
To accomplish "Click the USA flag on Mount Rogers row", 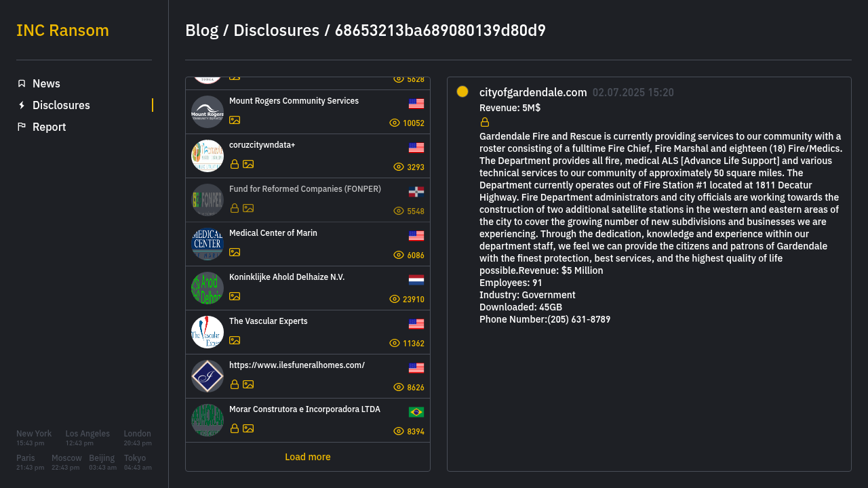I will [416, 104].
